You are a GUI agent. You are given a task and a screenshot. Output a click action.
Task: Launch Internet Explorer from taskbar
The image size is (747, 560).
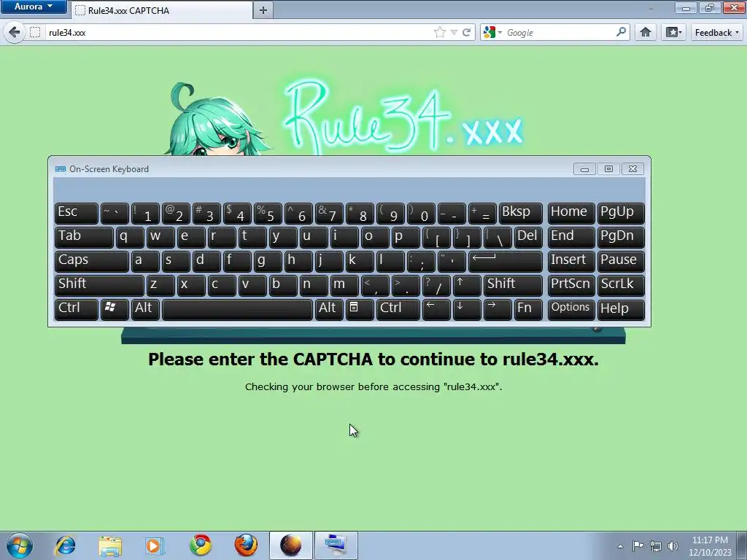click(x=65, y=545)
